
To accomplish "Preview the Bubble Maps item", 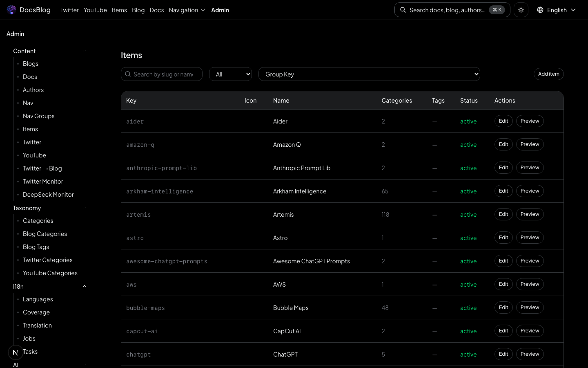I will 530,307.
